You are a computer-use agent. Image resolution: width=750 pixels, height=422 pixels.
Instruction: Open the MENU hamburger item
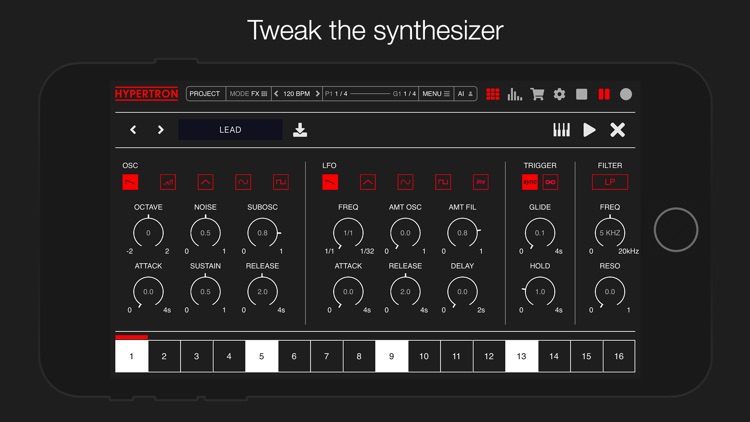pos(436,94)
